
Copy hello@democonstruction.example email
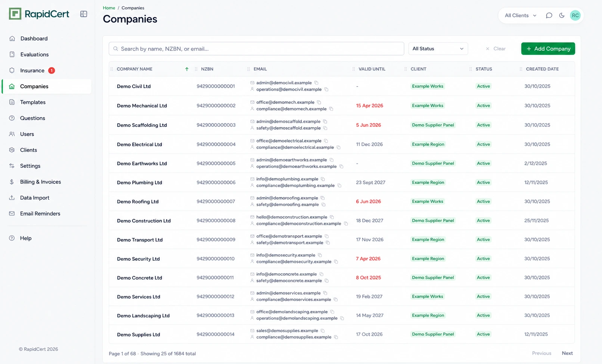pos(332,217)
